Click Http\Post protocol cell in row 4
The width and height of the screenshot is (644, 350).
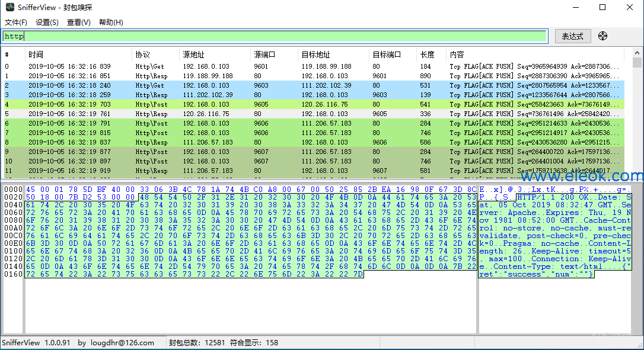pos(152,104)
